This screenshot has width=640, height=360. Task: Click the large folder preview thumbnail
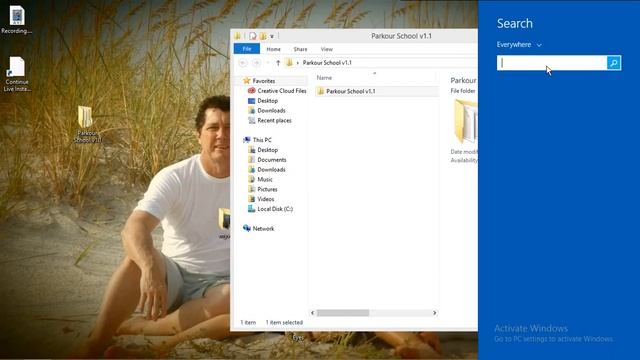point(466,121)
